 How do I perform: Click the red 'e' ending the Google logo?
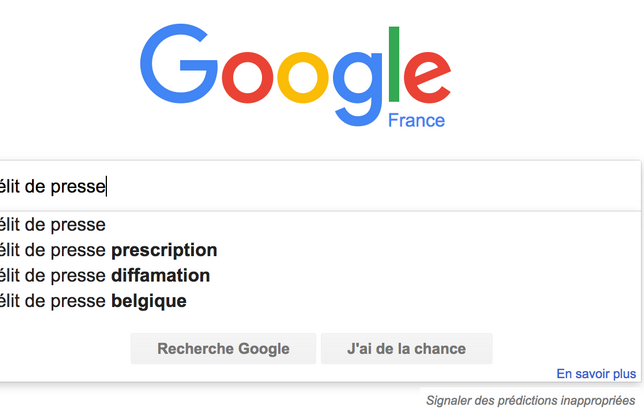tap(427, 77)
